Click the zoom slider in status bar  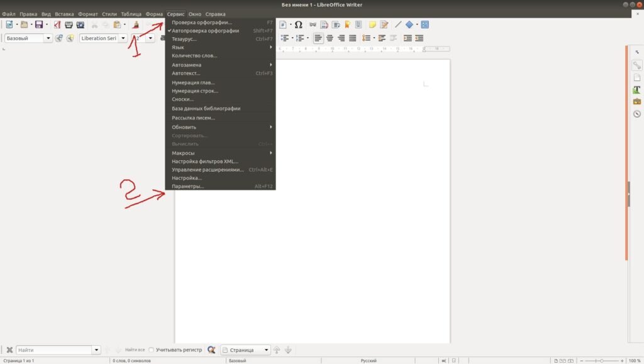click(x=602, y=361)
